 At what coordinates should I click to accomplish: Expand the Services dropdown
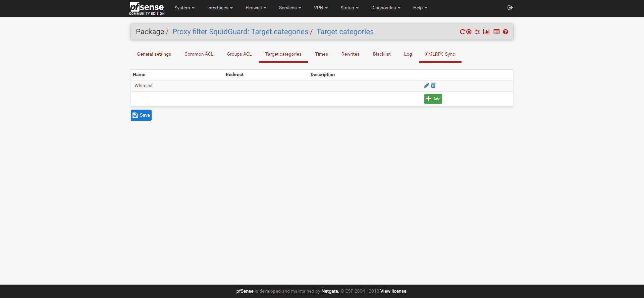pyautogui.click(x=290, y=8)
